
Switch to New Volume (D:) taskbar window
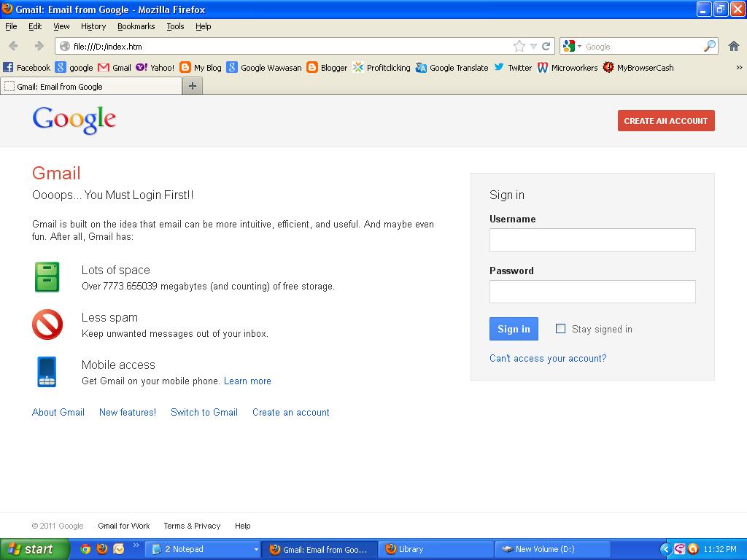pos(553,550)
